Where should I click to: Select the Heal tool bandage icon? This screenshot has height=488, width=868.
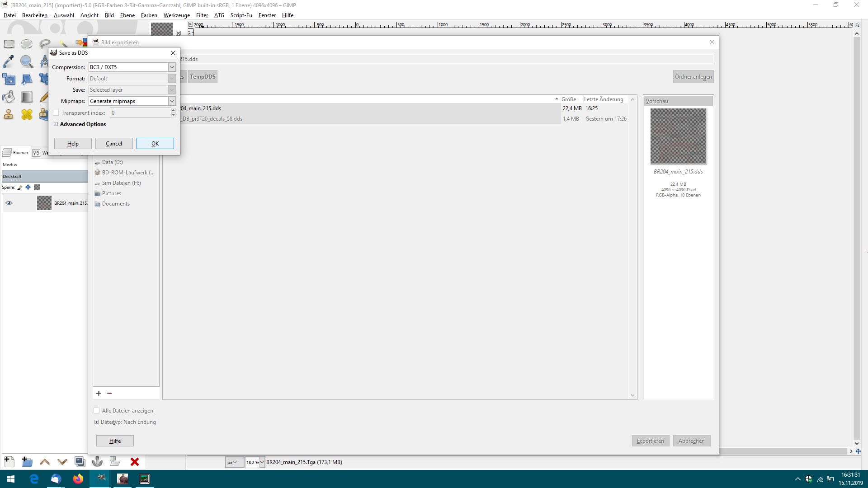pyautogui.click(x=27, y=114)
